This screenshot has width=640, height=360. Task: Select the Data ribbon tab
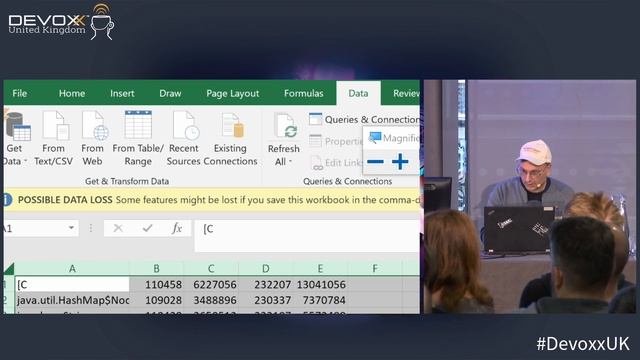(x=358, y=93)
